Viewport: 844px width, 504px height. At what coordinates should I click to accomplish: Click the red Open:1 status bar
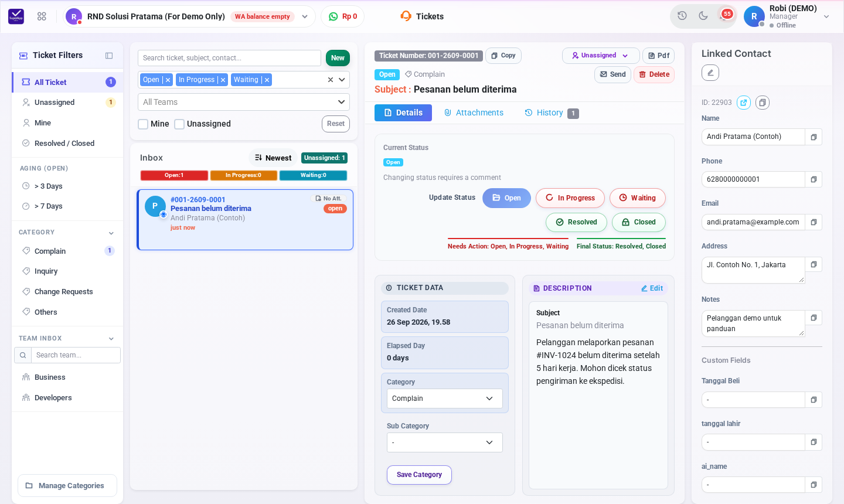[x=174, y=175]
